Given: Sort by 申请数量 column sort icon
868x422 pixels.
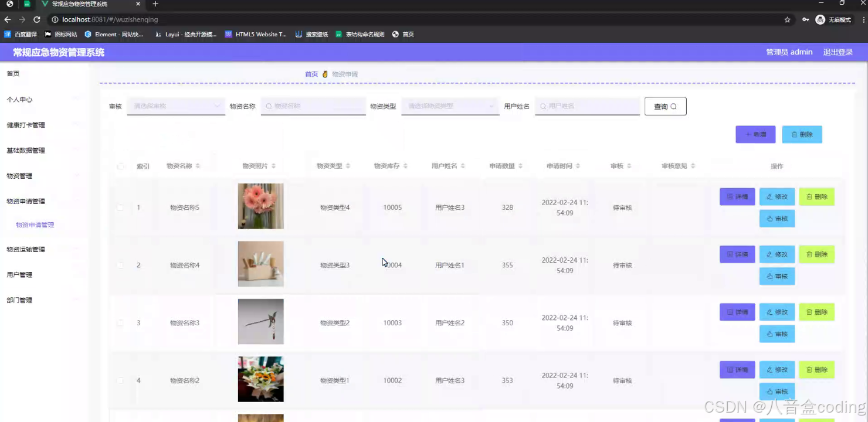Looking at the screenshot, I should (520, 166).
